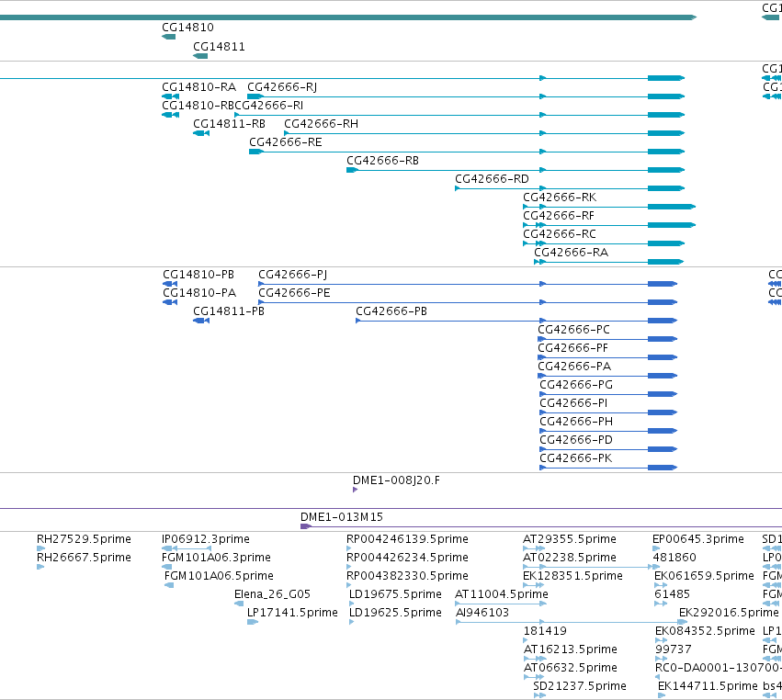Click the RH26667.5prime EST label

click(85, 558)
